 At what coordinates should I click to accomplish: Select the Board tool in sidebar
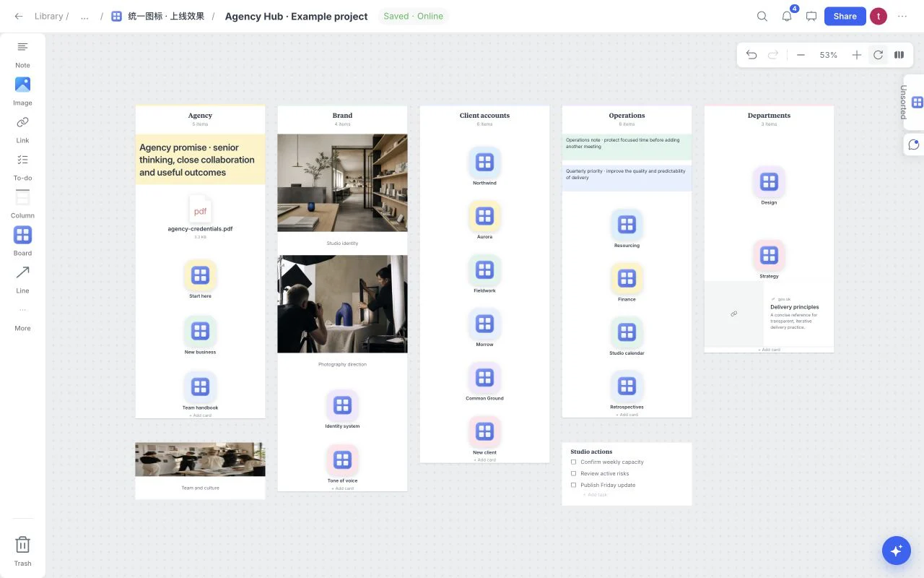(x=22, y=242)
